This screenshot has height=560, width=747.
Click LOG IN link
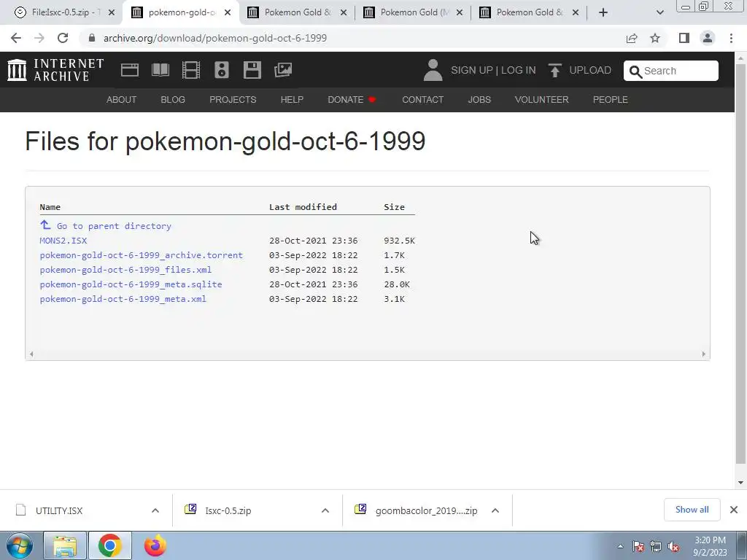tap(519, 70)
